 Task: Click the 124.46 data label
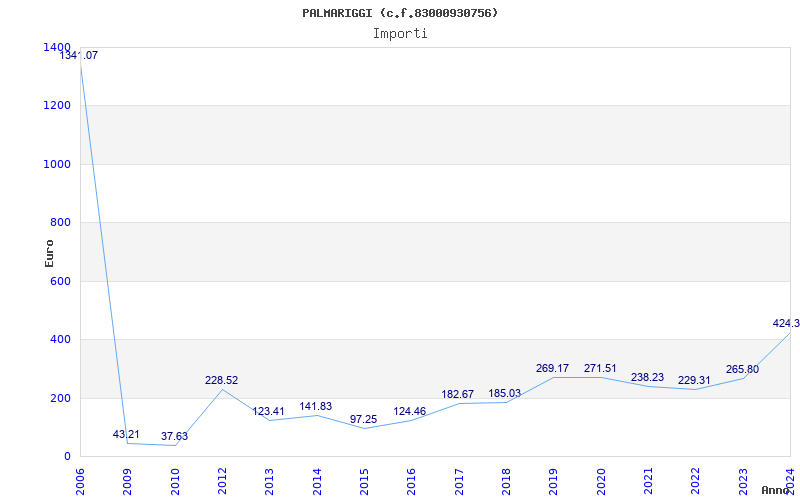tap(410, 411)
